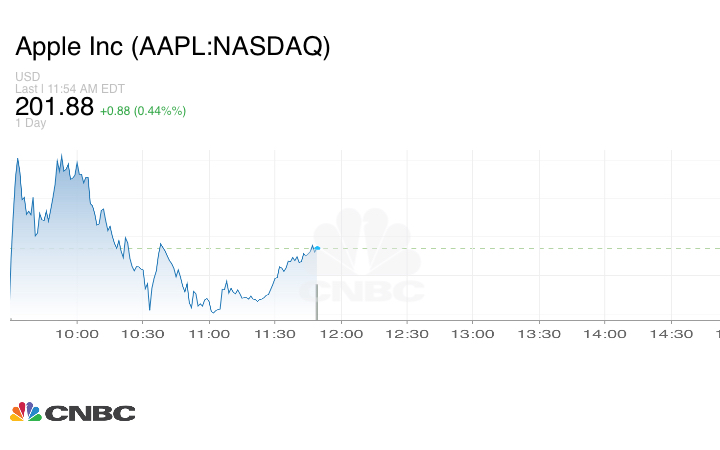Click the Last 11:54 AM EDT timestamp
Screen dimensions: 720x450
pyautogui.click(x=69, y=89)
